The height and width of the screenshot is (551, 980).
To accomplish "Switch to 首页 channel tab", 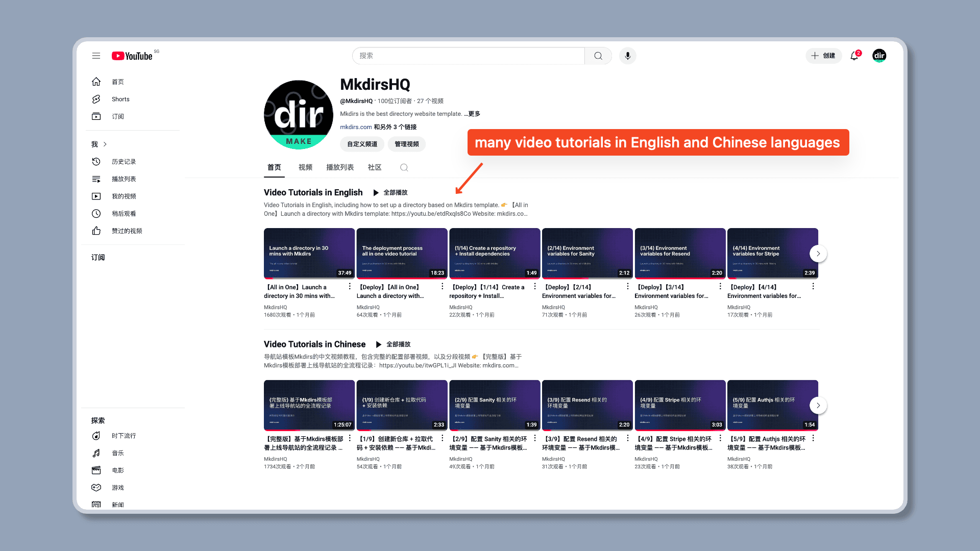I will [274, 167].
